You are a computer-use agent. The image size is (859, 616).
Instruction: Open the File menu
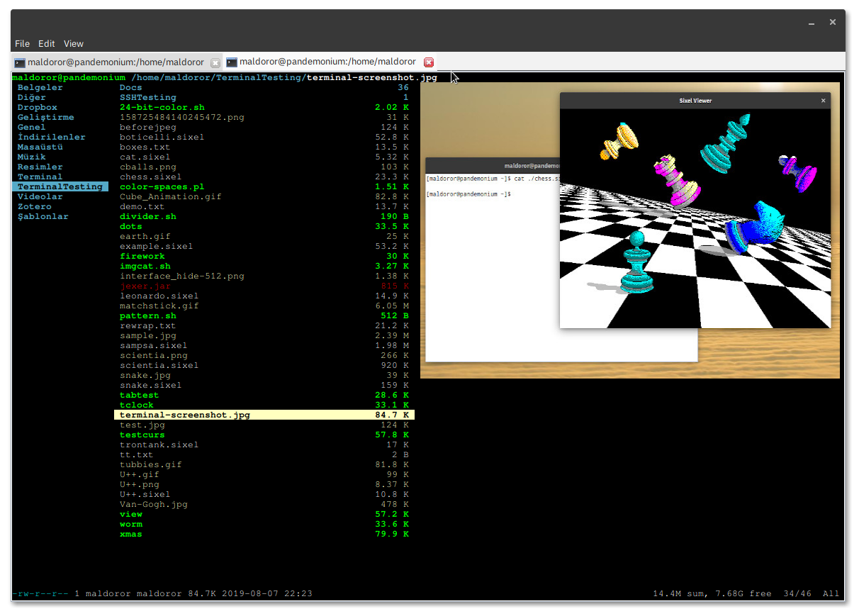[x=22, y=44]
